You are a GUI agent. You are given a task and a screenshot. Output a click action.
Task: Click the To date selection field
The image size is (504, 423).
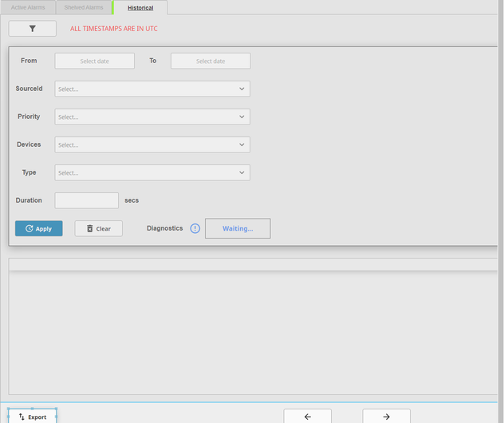211,61
